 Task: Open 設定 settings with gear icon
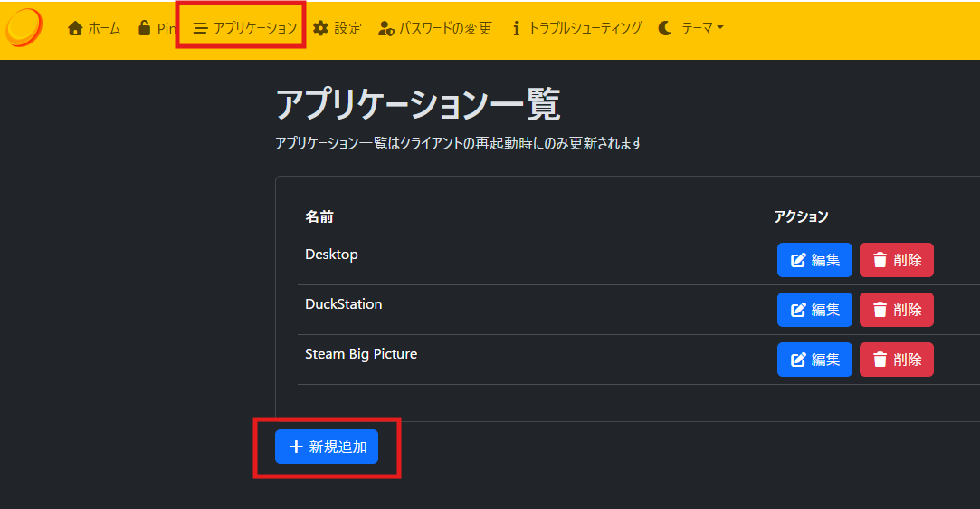pos(338,28)
